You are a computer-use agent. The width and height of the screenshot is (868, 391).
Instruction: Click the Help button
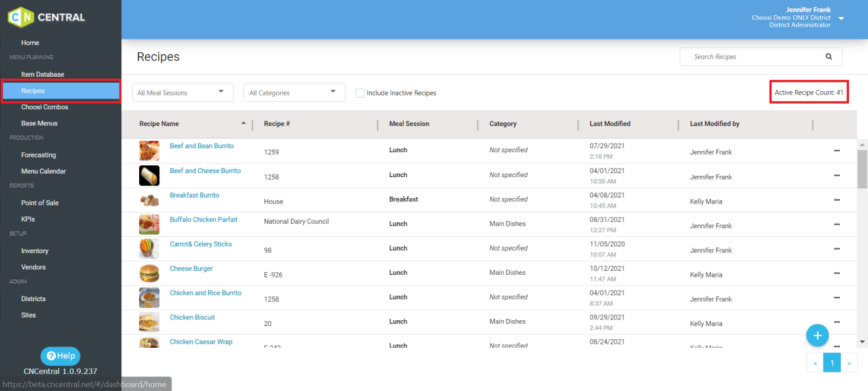point(60,356)
